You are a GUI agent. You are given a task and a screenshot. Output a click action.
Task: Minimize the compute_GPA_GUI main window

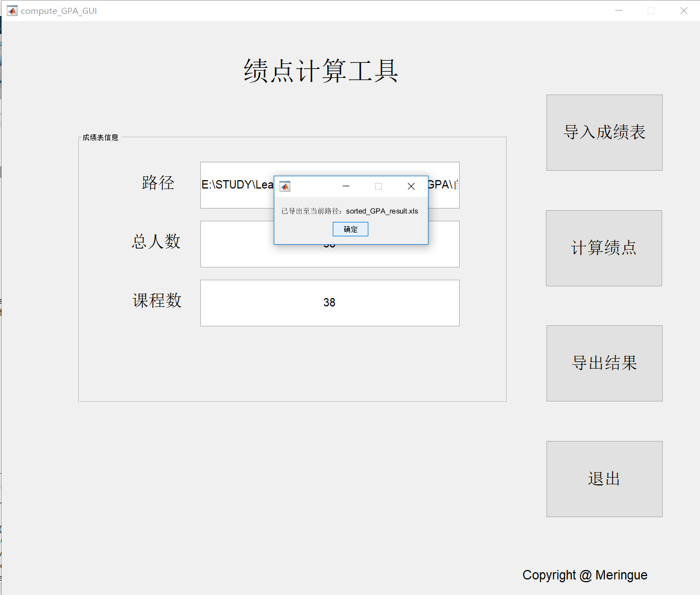pos(619,10)
